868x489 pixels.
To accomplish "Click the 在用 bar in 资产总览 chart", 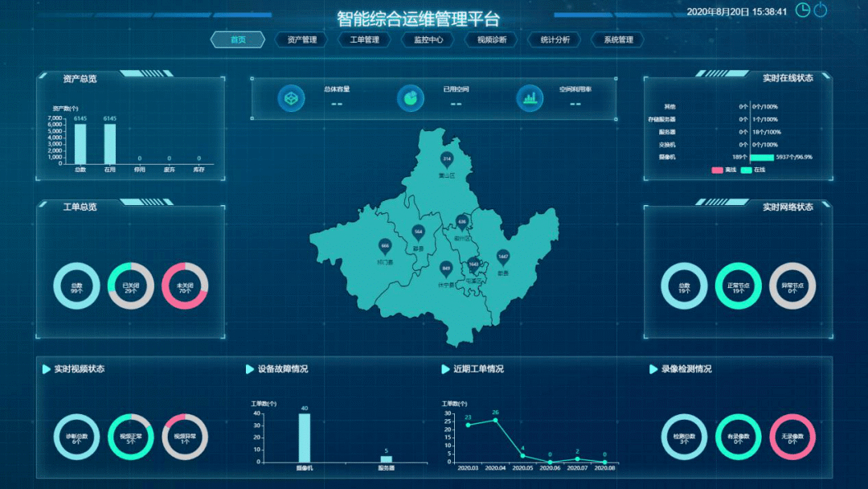I will click(110, 144).
